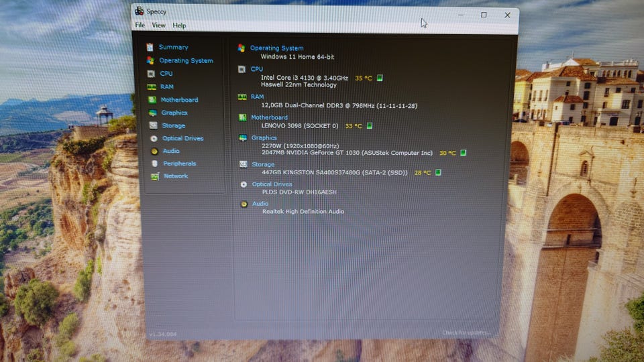Click green indicator beside GPU temperature
Image resolution: width=644 pixels, height=362 pixels.
(x=463, y=153)
